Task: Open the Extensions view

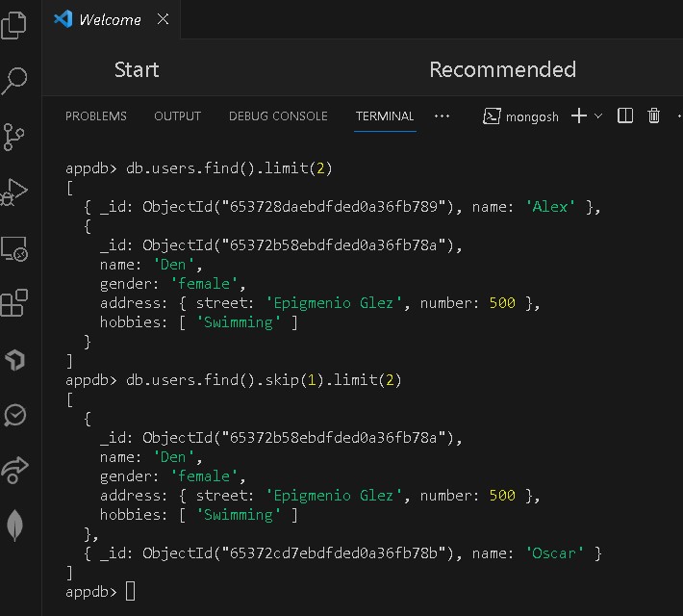Action: pos(14,304)
